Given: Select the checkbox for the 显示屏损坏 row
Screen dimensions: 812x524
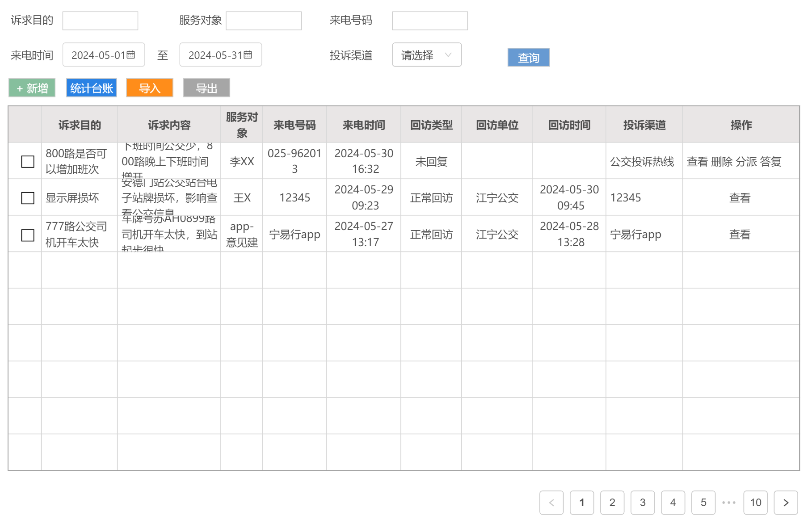Looking at the screenshot, I should click(x=28, y=198).
